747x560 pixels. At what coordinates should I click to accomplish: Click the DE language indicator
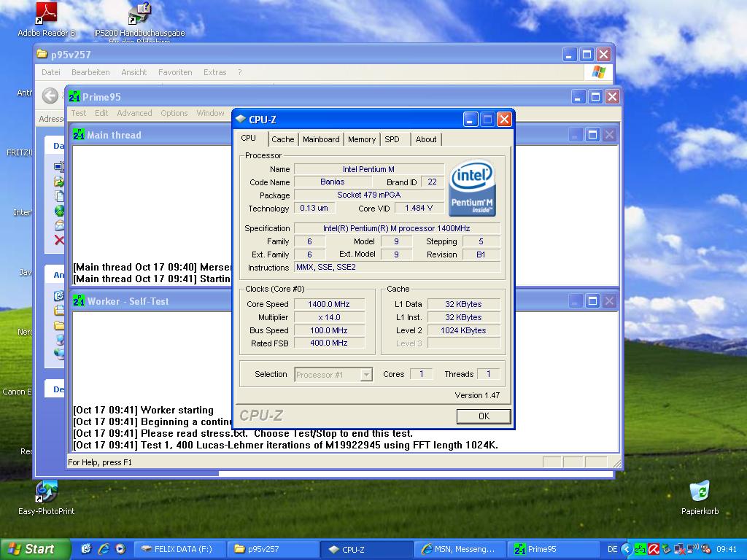(x=612, y=549)
